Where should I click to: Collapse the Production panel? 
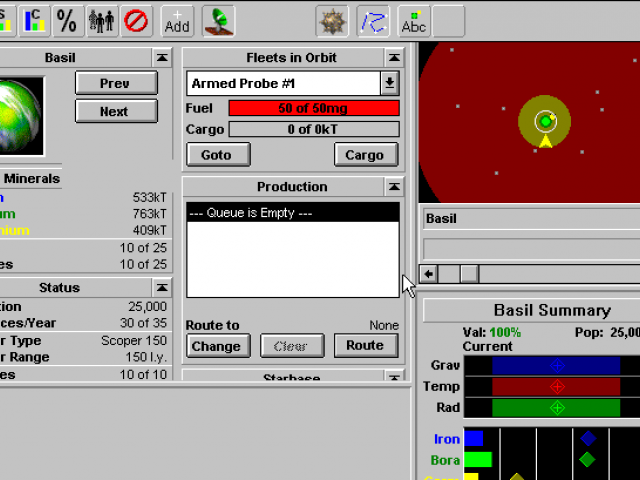tap(394, 187)
